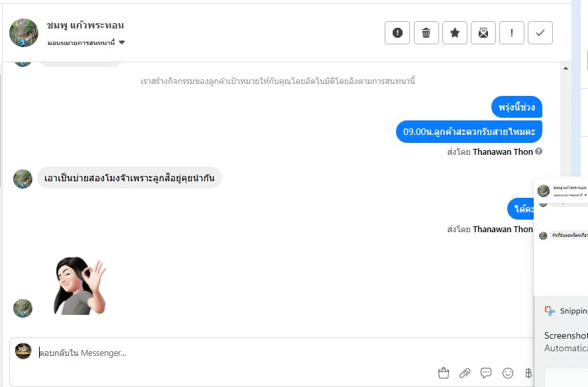This screenshot has height=387, width=588.
Task: Flag conversation as priority with exclamation mark
Action: (x=511, y=33)
